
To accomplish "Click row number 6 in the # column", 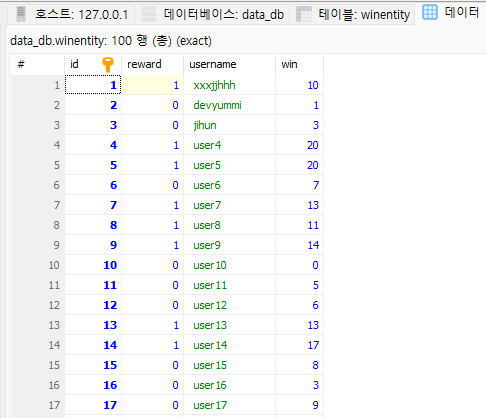I will pyautogui.click(x=38, y=185).
